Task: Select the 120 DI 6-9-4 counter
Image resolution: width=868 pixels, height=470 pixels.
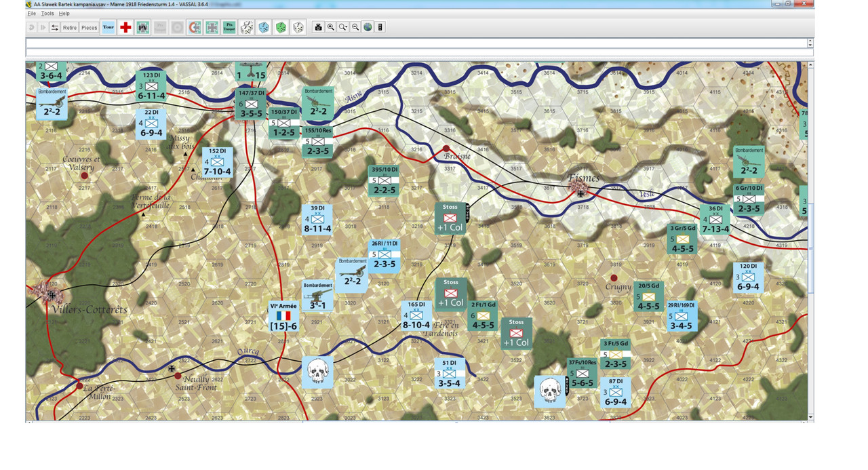Action: coord(749,277)
